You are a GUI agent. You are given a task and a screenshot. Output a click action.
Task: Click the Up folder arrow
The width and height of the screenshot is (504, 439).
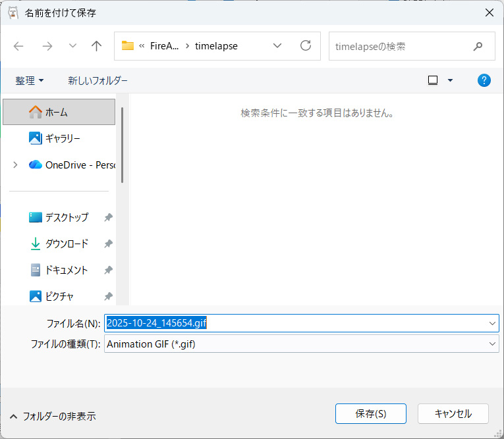coord(96,46)
